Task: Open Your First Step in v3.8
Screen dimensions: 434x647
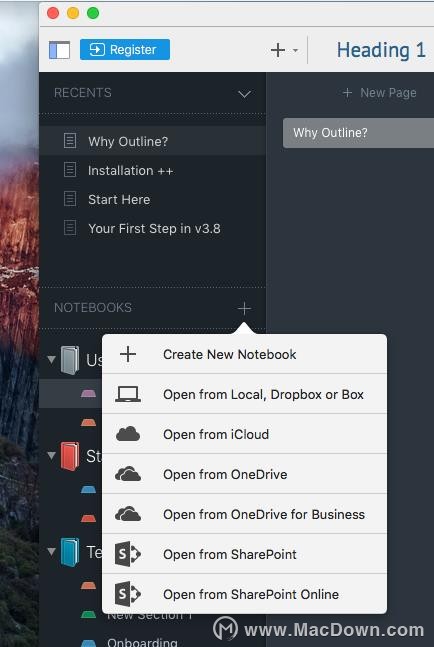Action: click(152, 228)
